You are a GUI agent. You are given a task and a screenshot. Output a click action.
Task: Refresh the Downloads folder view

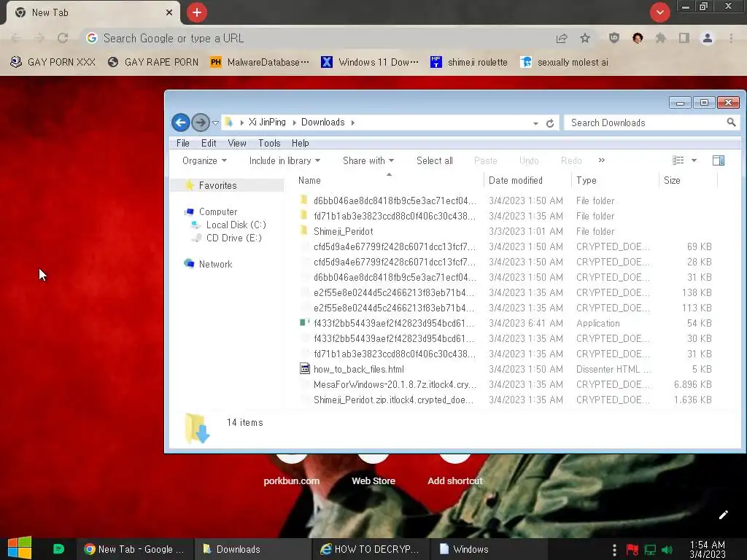tap(550, 122)
